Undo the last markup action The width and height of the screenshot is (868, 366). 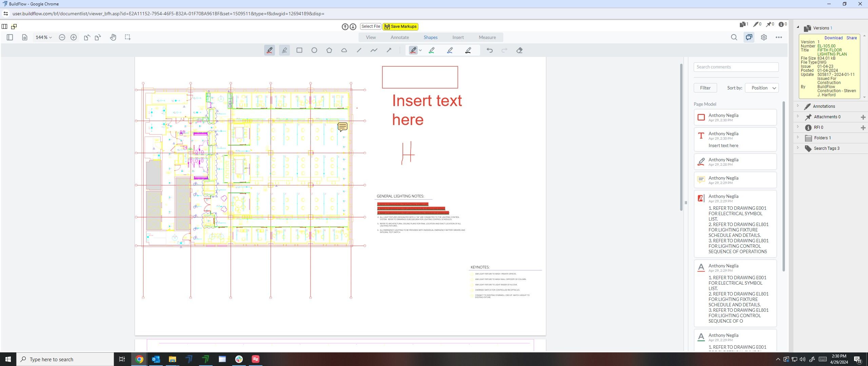click(489, 50)
